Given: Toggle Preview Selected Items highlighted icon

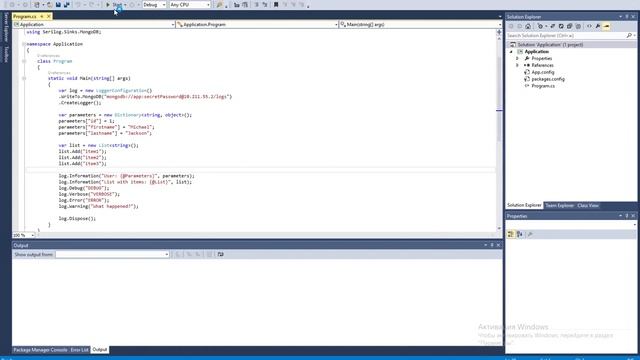Looking at the screenshot, I should point(607,26).
